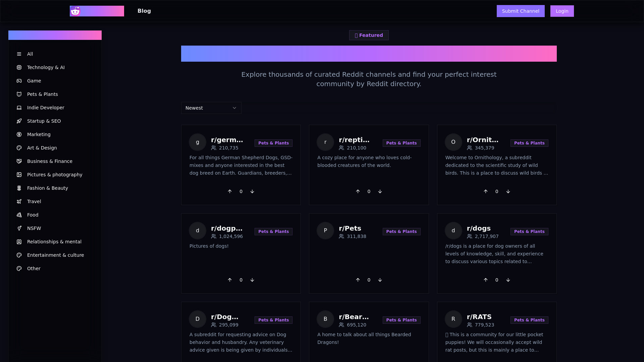Screen dimensions: 644x362
Task: Downvote the r/dogs channel card
Action: (x=508, y=280)
